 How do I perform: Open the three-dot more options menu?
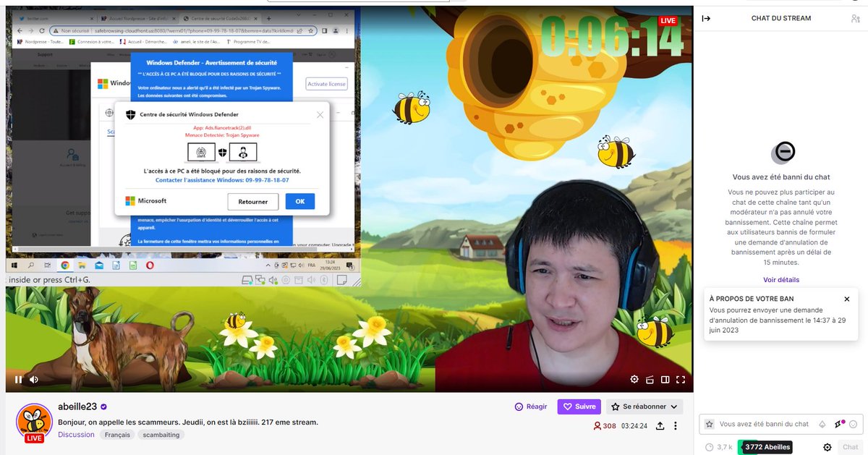click(676, 426)
